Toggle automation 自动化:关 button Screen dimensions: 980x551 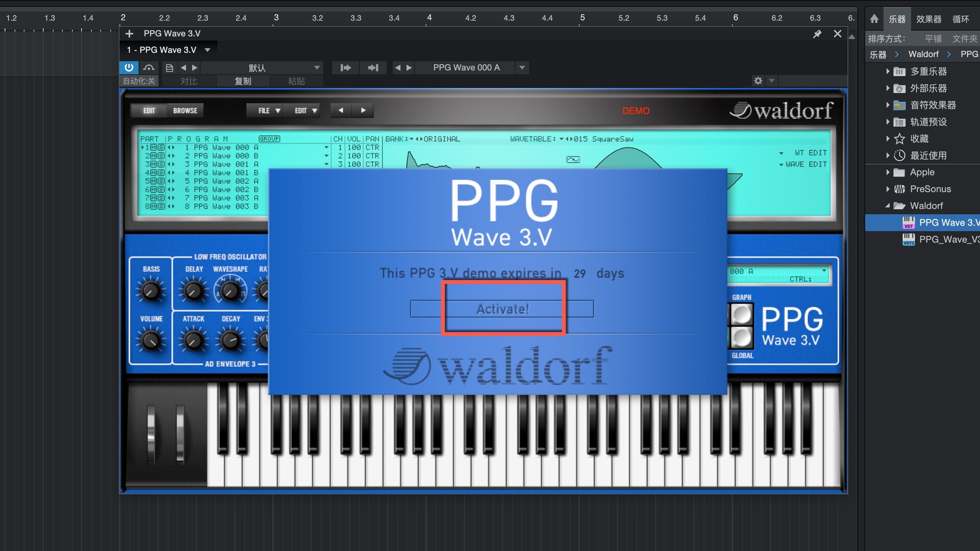click(x=139, y=81)
